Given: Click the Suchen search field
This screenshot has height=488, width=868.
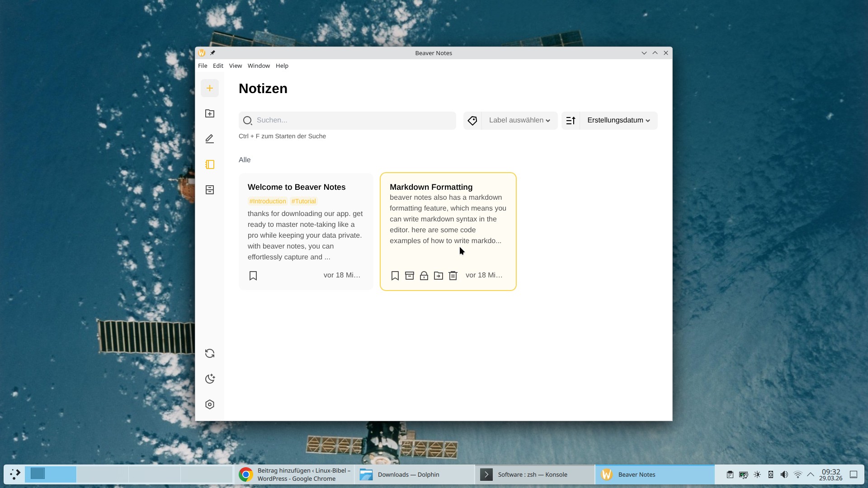Looking at the screenshot, I should click(x=347, y=120).
